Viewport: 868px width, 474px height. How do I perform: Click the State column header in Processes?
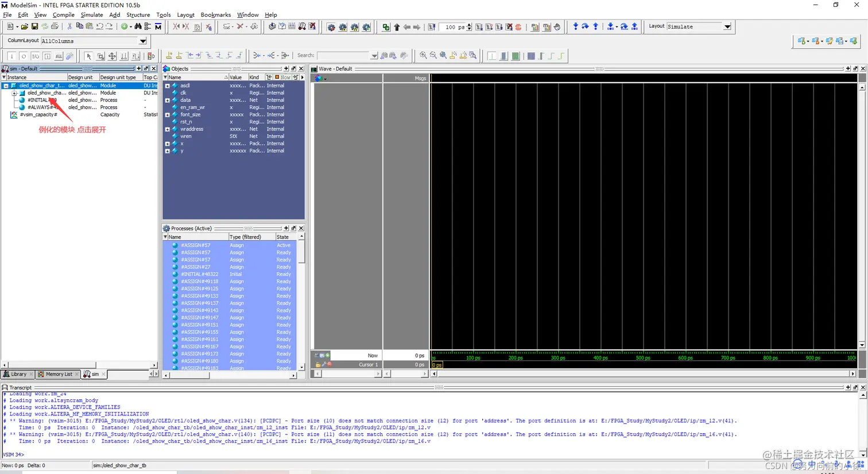pos(286,237)
